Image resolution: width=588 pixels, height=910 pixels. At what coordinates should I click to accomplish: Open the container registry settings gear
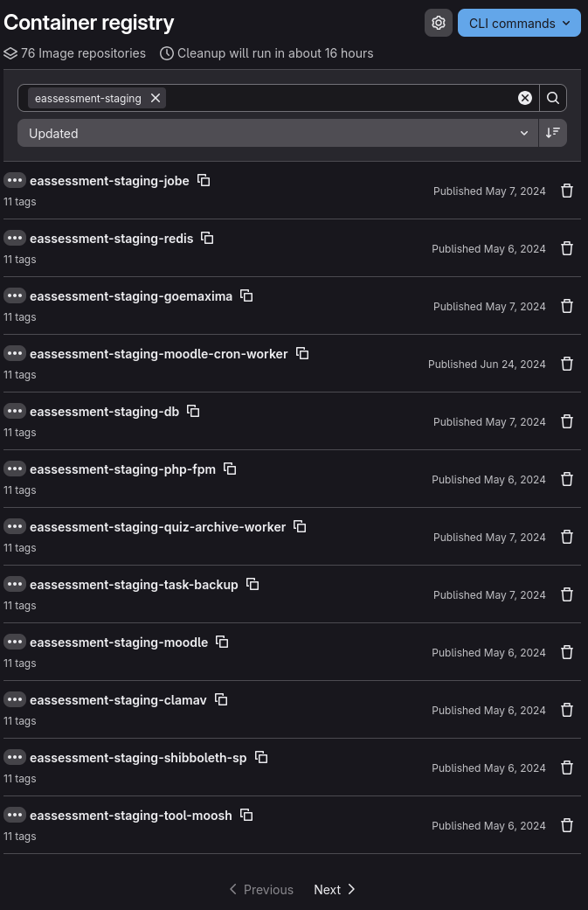(439, 23)
